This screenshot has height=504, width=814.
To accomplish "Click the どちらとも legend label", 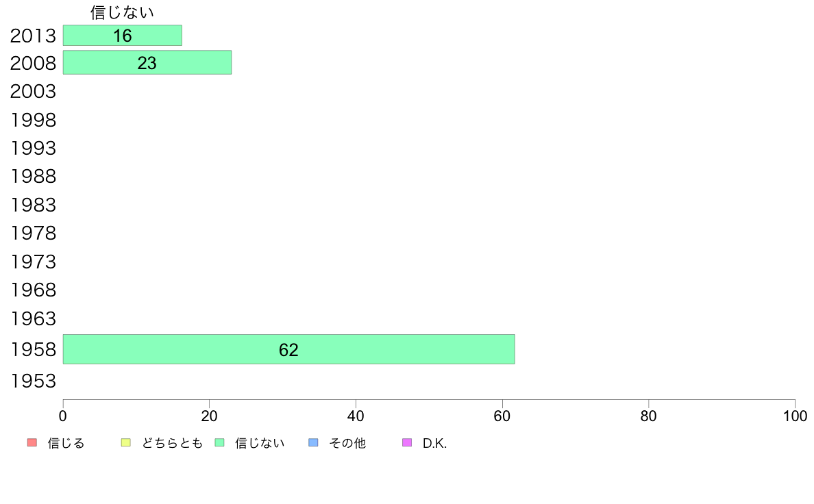I will point(172,443).
